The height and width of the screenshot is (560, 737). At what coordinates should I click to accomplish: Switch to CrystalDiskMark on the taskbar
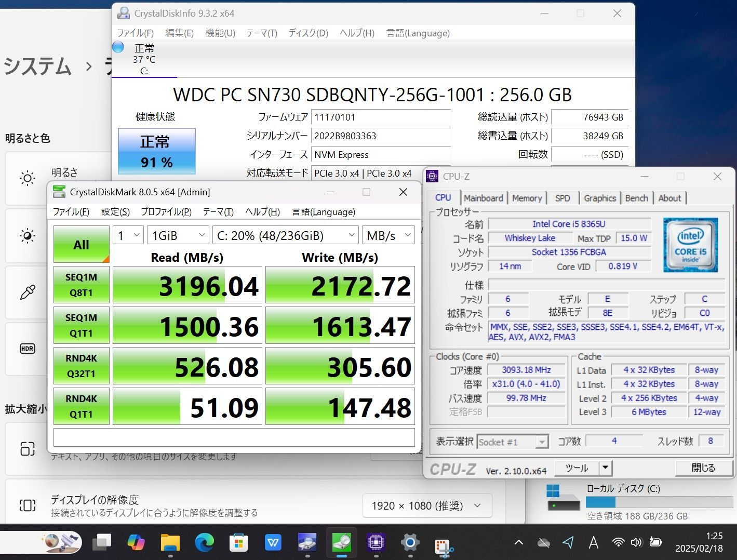[341, 542]
